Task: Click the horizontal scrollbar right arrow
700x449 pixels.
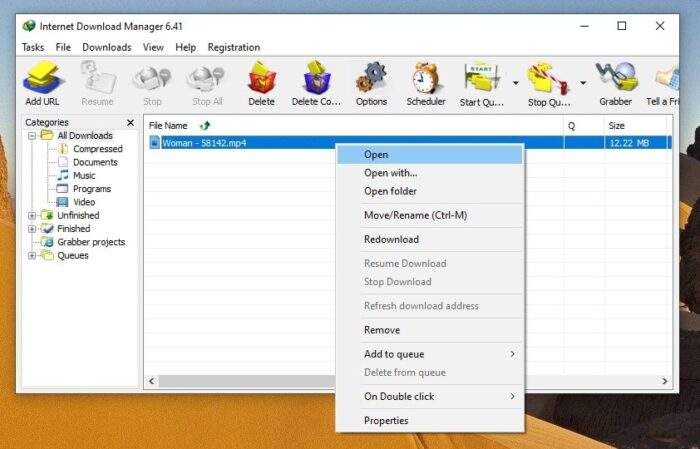Action: 665,381
